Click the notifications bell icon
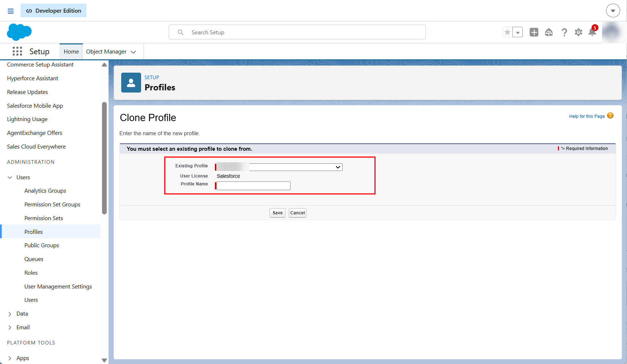This screenshot has height=364, width=627. [x=592, y=32]
